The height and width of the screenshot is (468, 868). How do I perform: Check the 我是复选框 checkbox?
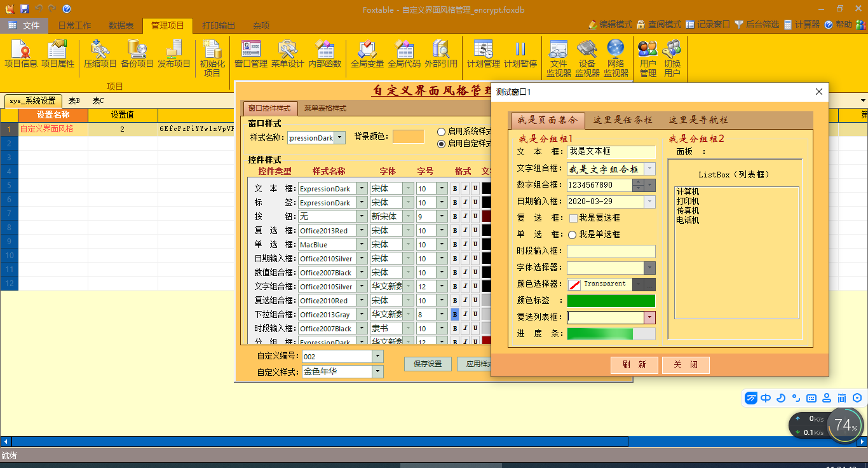pos(573,218)
